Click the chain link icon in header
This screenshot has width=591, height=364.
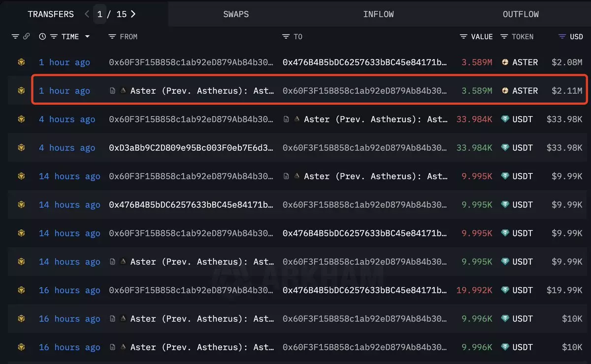click(27, 36)
